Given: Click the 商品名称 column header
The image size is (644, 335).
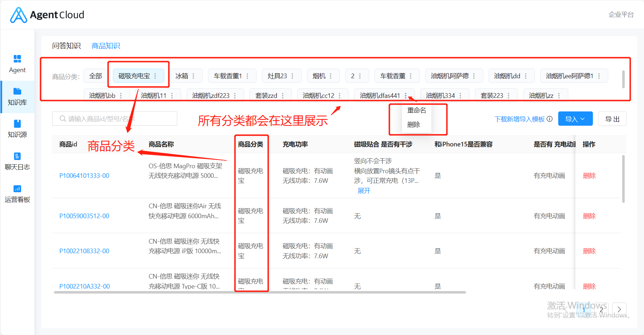Looking at the screenshot, I should pos(161,144).
